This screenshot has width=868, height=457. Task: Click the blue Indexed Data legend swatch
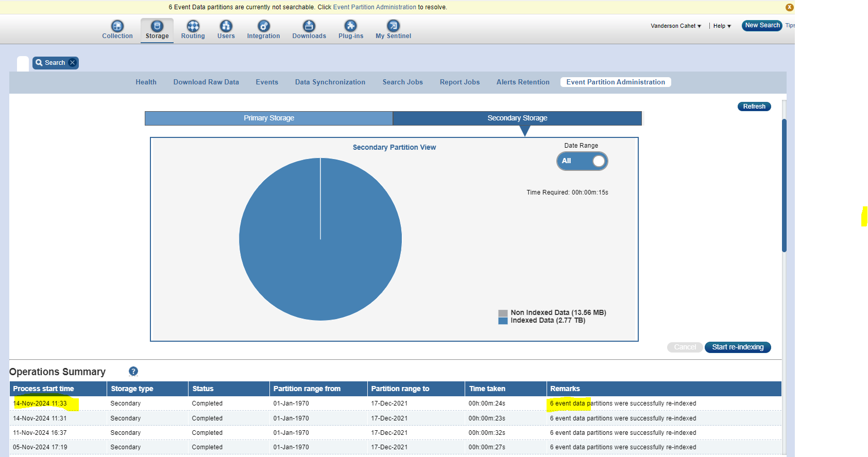point(503,321)
